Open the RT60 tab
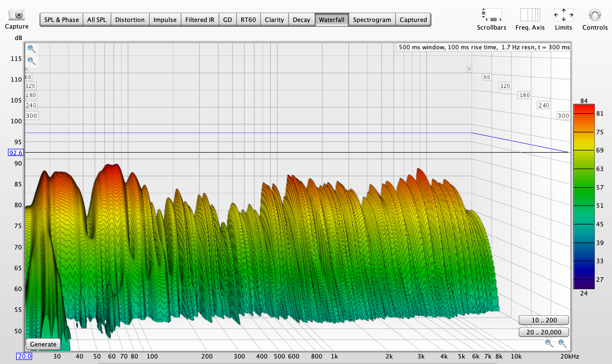Viewport: 612px width, 364px height. 248,20
